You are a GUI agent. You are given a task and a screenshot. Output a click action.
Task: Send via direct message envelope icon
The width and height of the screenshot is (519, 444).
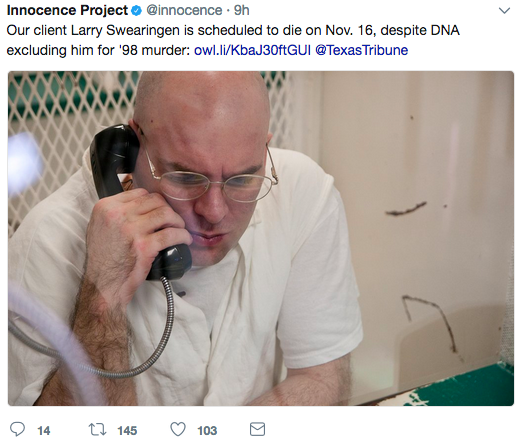click(257, 429)
